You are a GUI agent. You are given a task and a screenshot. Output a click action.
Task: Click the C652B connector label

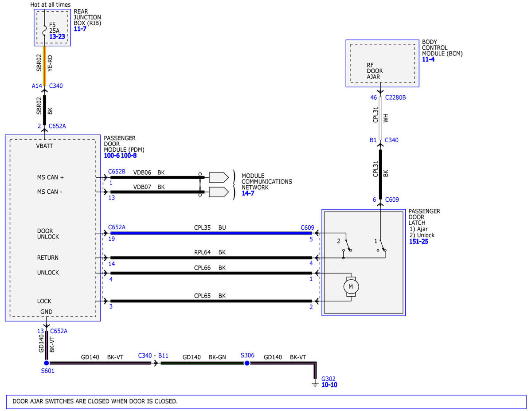(x=117, y=171)
